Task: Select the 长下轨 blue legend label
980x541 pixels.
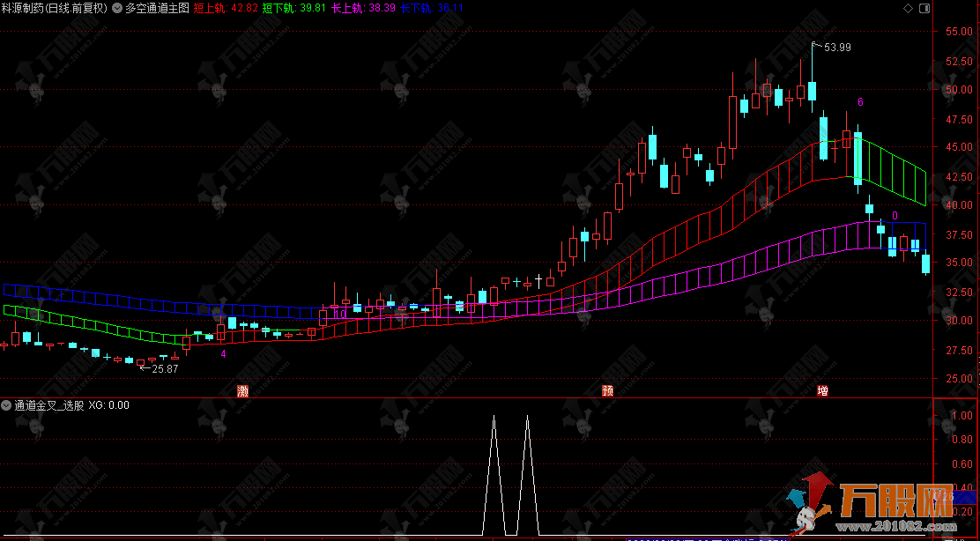Action: coord(413,9)
